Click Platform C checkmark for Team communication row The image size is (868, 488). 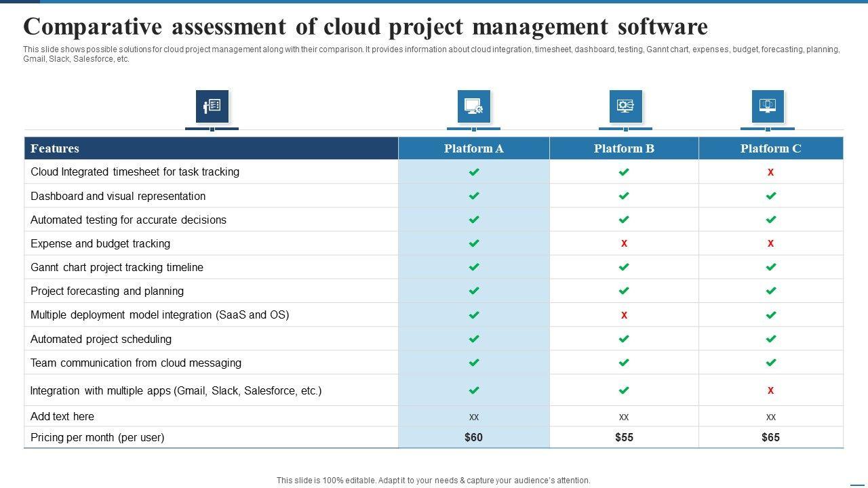pyautogui.click(x=771, y=363)
